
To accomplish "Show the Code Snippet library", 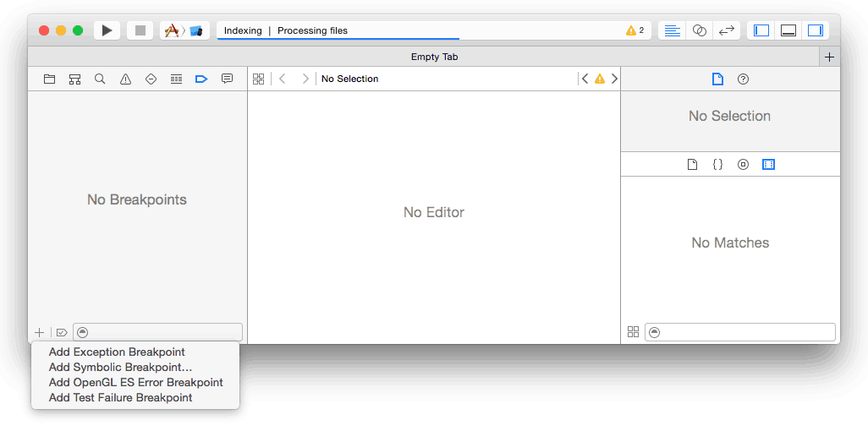I will [x=717, y=164].
